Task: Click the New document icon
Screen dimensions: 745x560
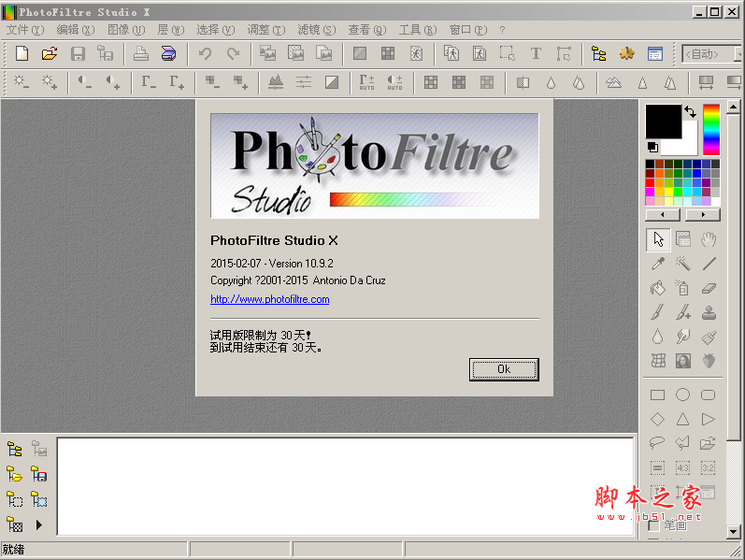Action: tap(21, 53)
